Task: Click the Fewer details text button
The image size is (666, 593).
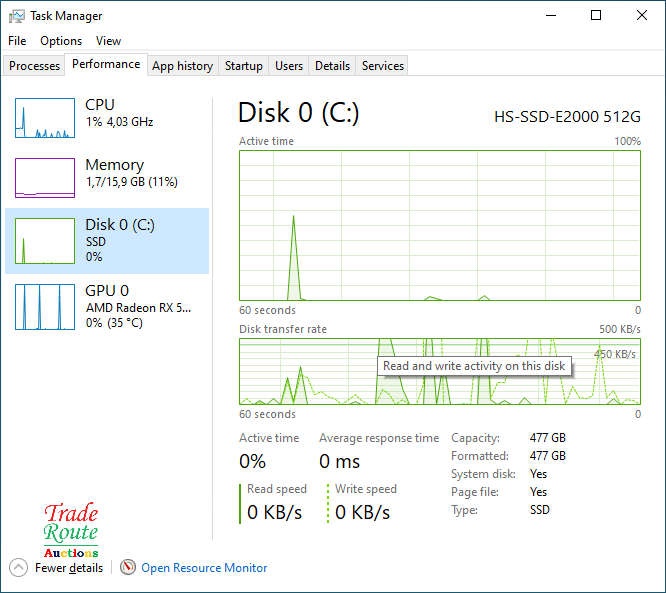Action: tap(69, 568)
